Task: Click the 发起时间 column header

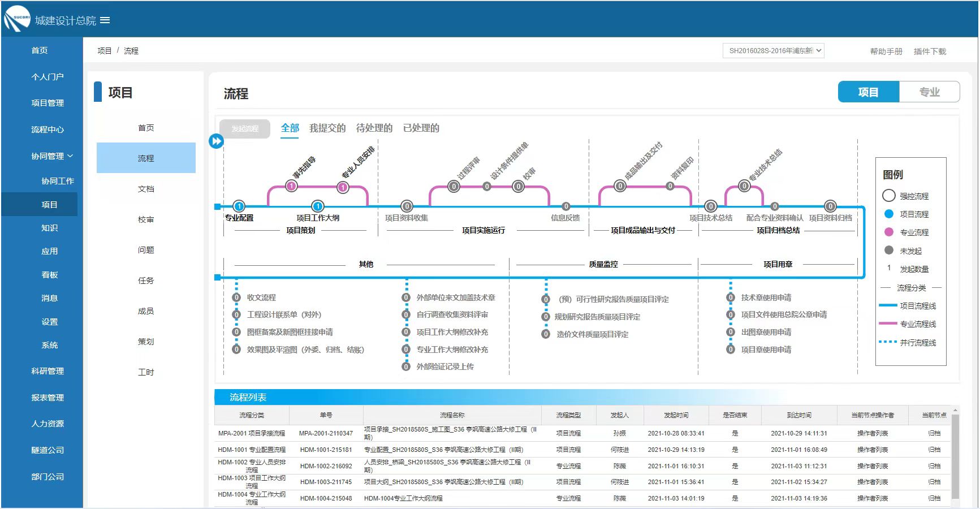Action: point(676,415)
